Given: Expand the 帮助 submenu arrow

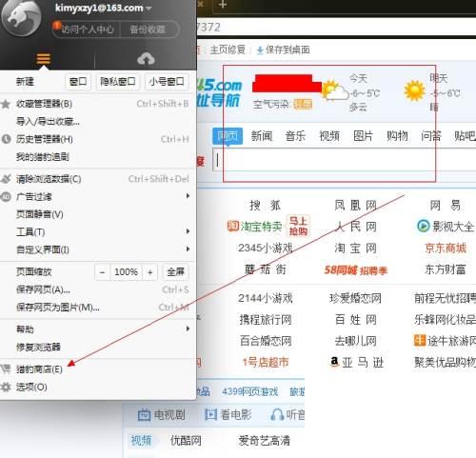Looking at the screenshot, I should 188,329.
